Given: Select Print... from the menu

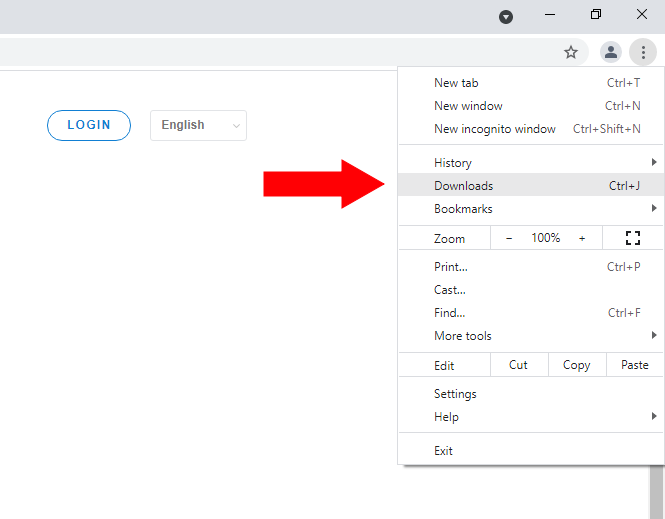Looking at the screenshot, I should 451,267.
